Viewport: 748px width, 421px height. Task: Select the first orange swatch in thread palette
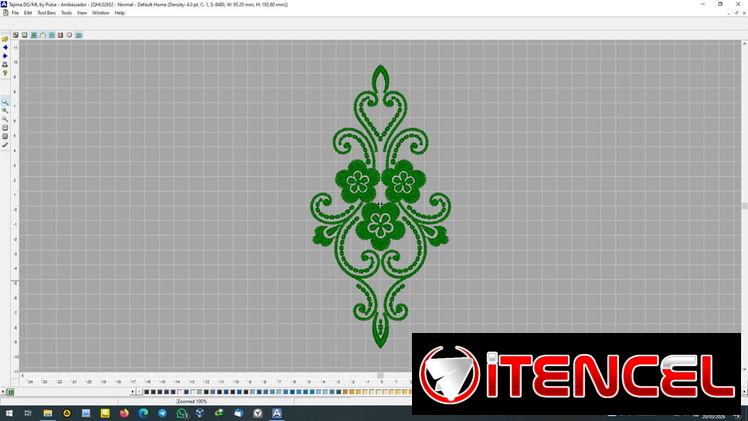345,392
